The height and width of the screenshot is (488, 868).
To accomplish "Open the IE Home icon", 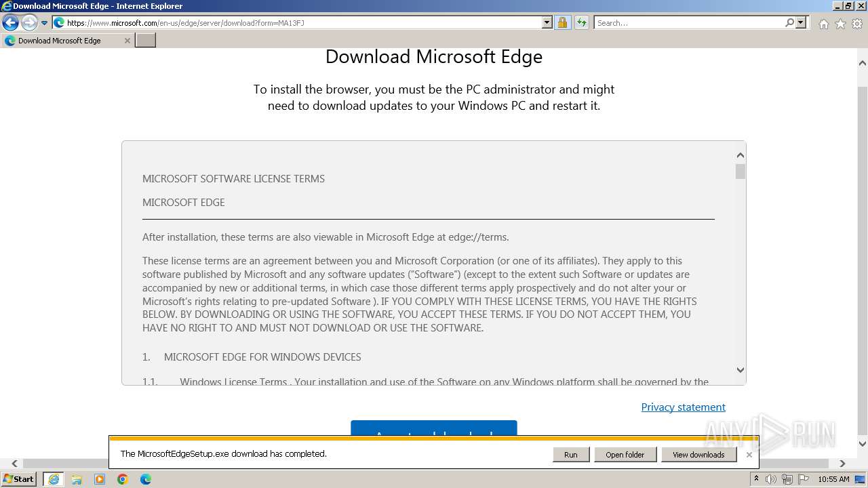I will (823, 24).
